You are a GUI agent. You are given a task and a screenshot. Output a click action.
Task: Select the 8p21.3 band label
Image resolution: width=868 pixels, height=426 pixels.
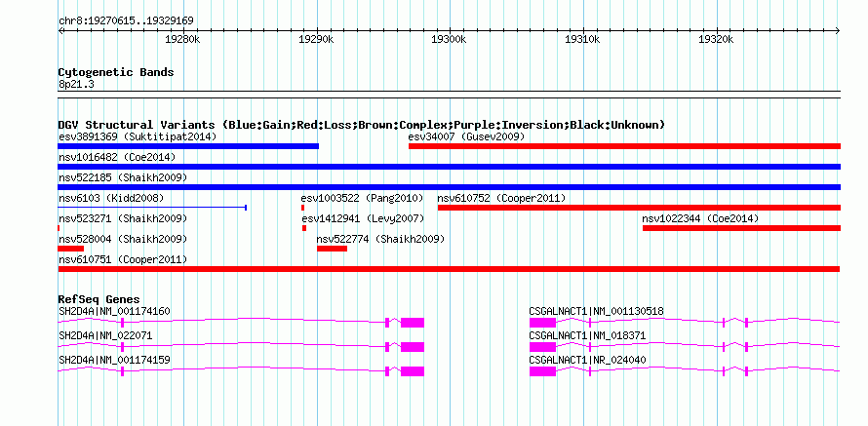(76, 84)
